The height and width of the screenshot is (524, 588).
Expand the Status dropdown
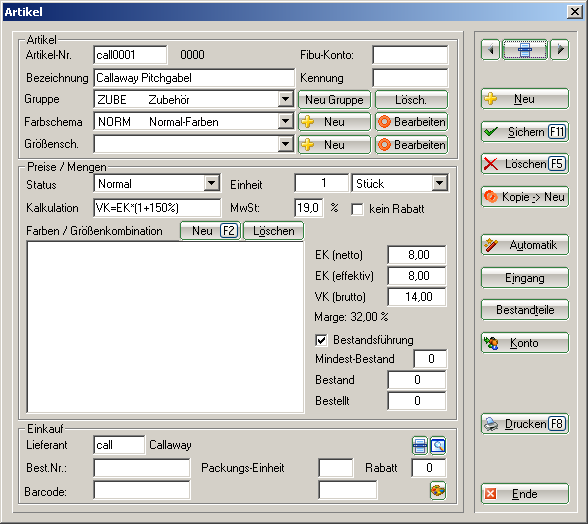pyautogui.click(x=212, y=183)
